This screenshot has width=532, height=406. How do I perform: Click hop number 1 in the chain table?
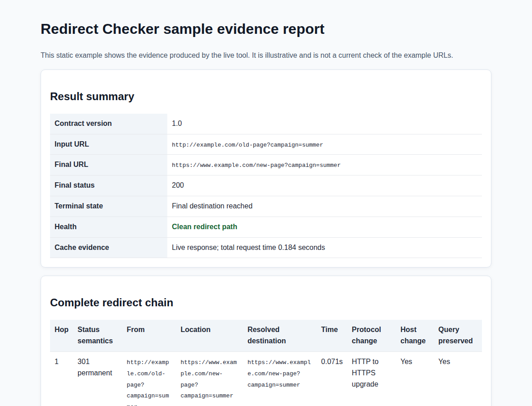[57, 361]
